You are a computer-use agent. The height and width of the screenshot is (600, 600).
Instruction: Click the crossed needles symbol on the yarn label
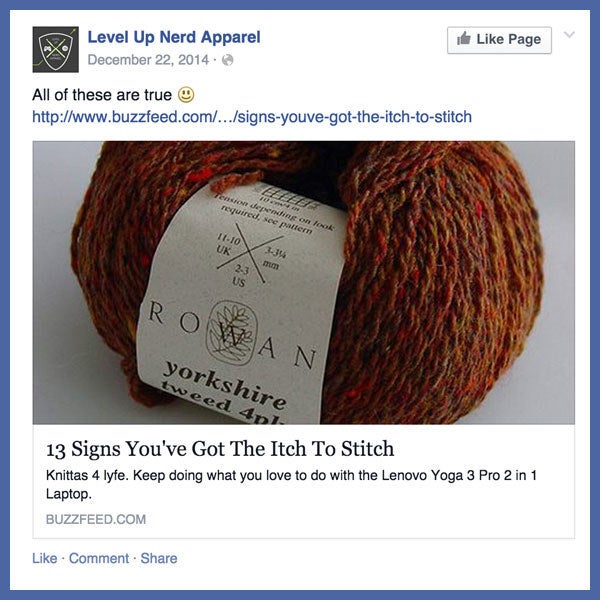pyautogui.click(x=249, y=253)
